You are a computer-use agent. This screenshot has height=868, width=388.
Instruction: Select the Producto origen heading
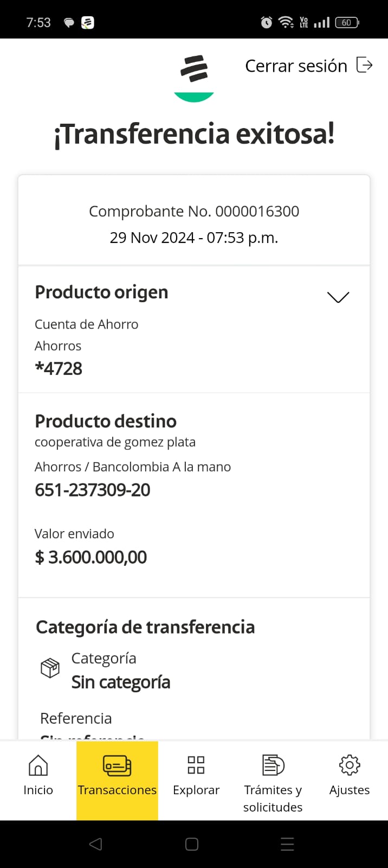(101, 292)
